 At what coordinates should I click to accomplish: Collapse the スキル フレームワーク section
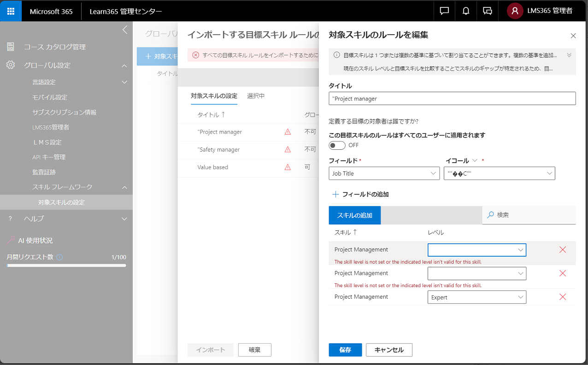click(x=124, y=187)
